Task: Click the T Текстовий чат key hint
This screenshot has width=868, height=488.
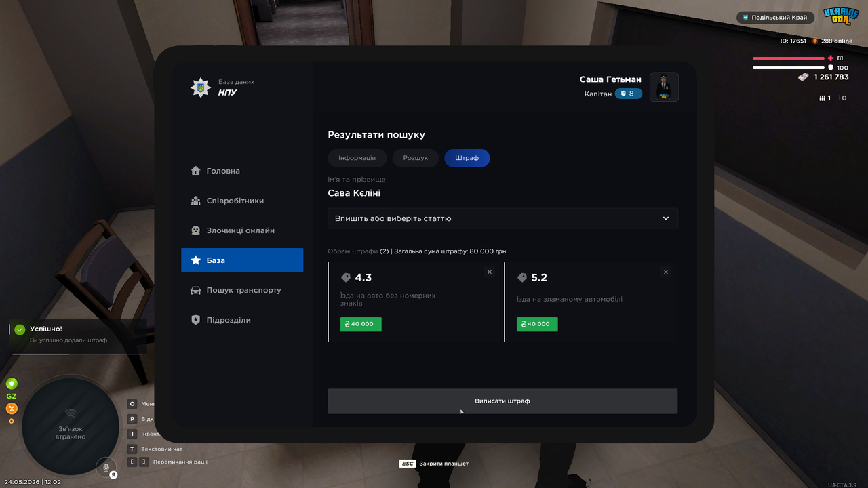Action: click(155, 449)
